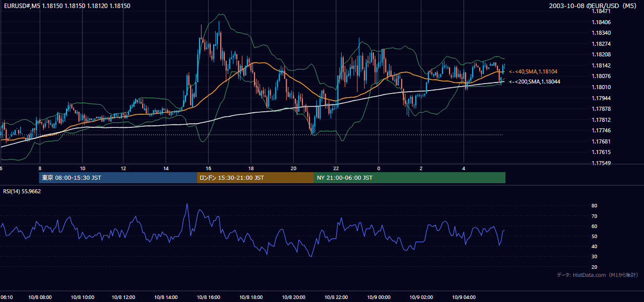This screenshot has width=644, height=302.
Task: Click the 2003-10-08 EUR/USD (M5) heading
Action: (x=593, y=6)
